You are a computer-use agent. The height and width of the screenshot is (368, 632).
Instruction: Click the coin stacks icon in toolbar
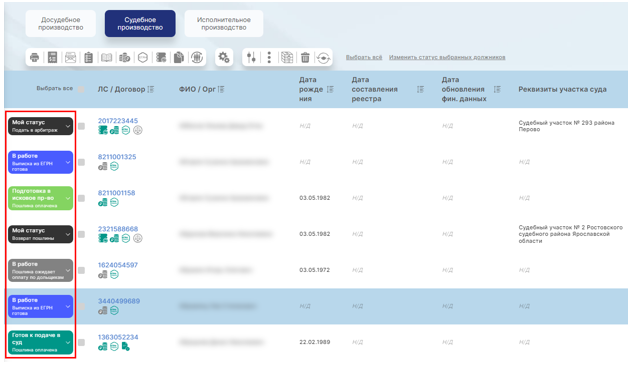point(125,58)
